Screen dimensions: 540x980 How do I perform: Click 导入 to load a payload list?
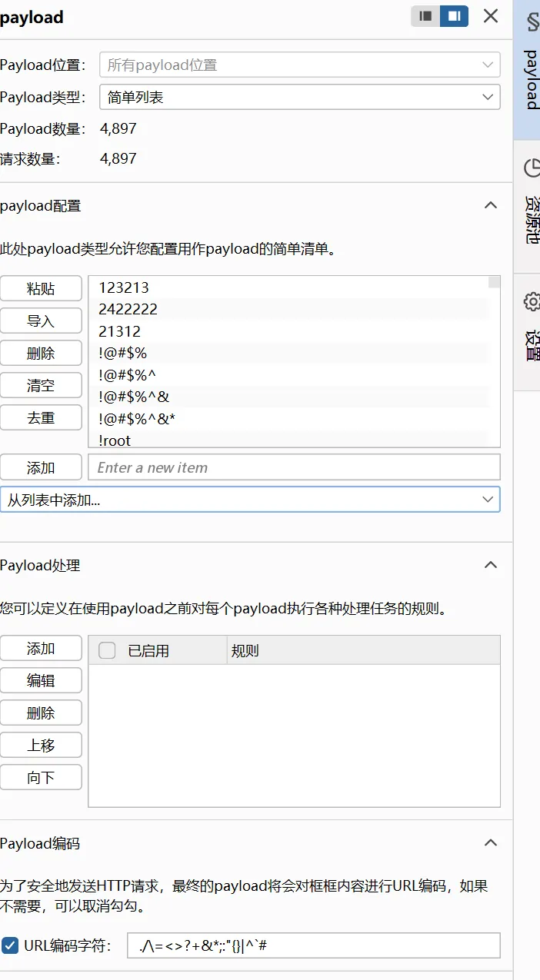[41, 321]
